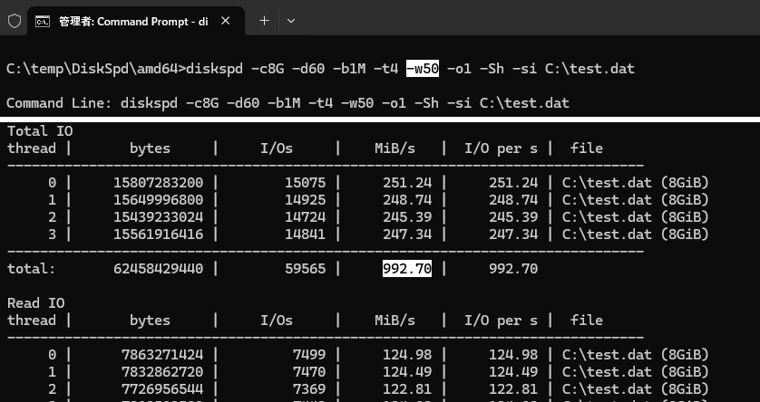Click Read IO bytes value 7726956544
Viewport: 760px width, 402px height.
pyautogui.click(x=162, y=389)
